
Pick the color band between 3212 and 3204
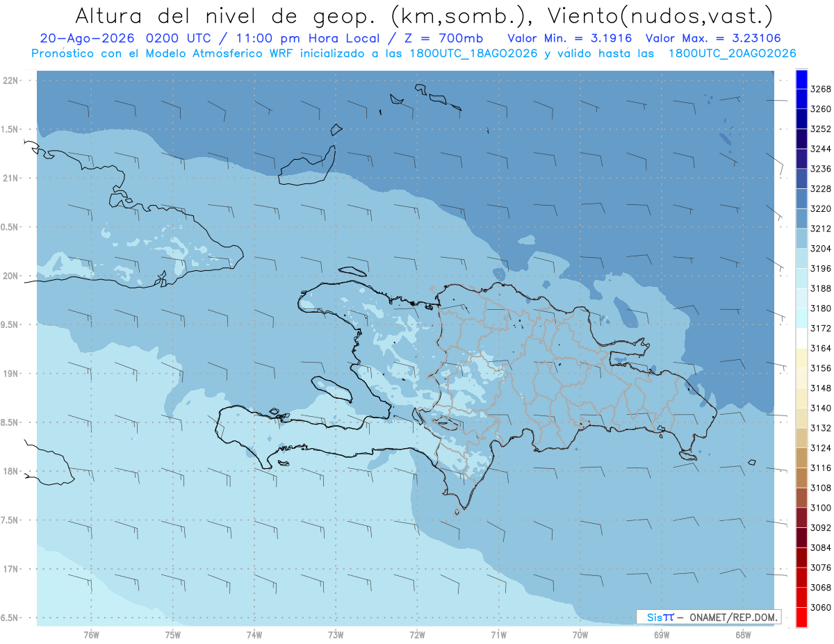point(801,238)
